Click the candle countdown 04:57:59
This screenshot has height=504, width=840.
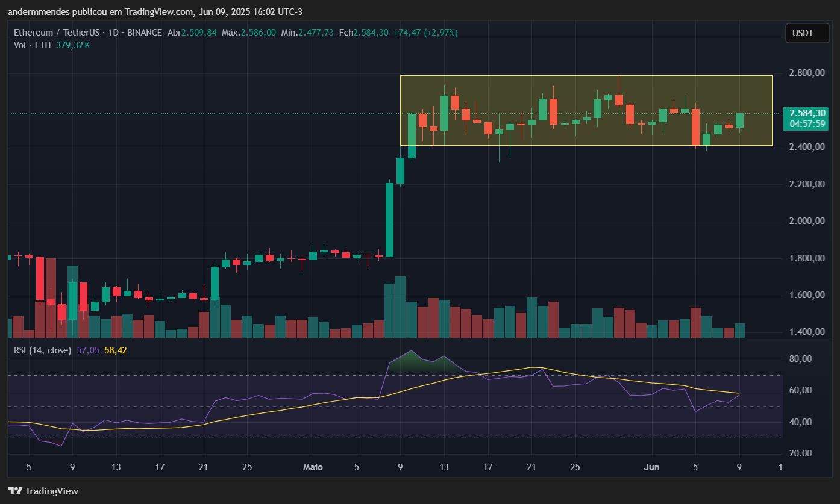point(806,123)
